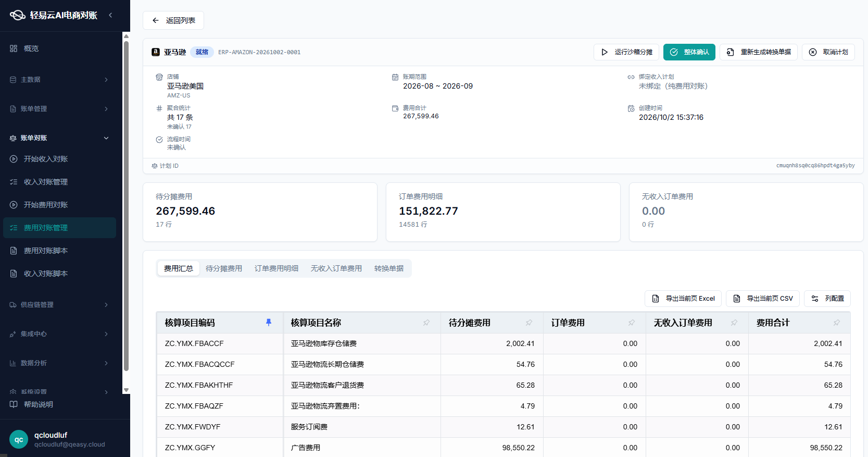Image resolution: width=868 pixels, height=457 pixels.
Task: Export current page with 导出当前页 CSV
Action: pos(763,299)
